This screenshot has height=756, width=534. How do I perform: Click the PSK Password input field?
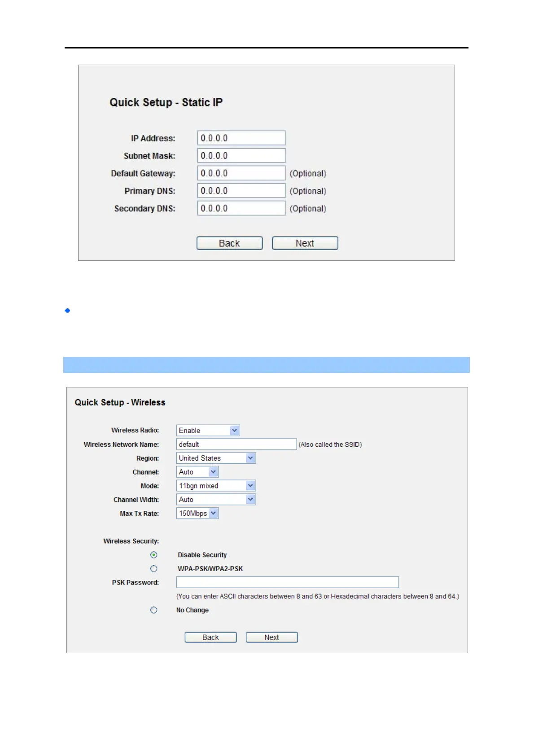[288, 582]
